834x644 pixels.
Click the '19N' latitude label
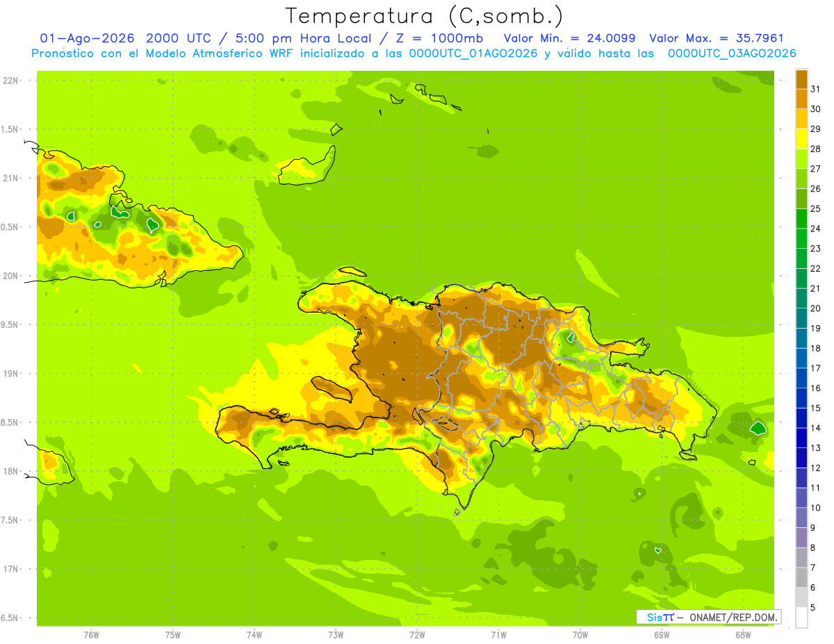pyautogui.click(x=11, y=374)
